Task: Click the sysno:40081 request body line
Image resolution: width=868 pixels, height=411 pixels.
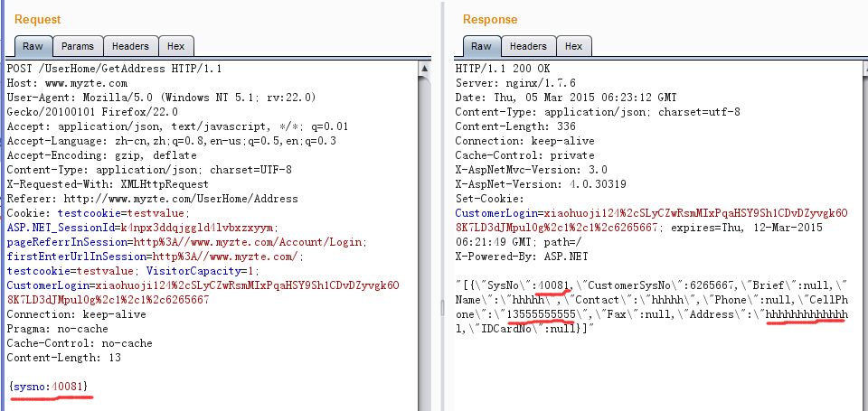Action: (x=49, y=385)
